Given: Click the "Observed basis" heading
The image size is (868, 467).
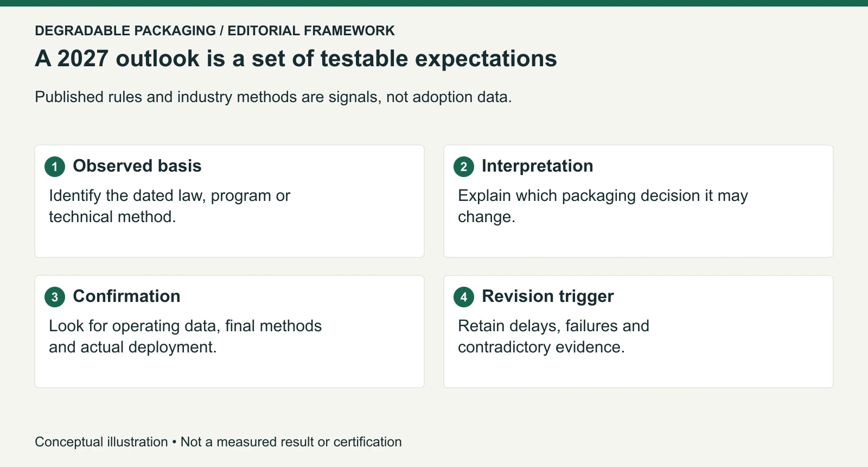Looking at the screenshot, I should (137, 166).
